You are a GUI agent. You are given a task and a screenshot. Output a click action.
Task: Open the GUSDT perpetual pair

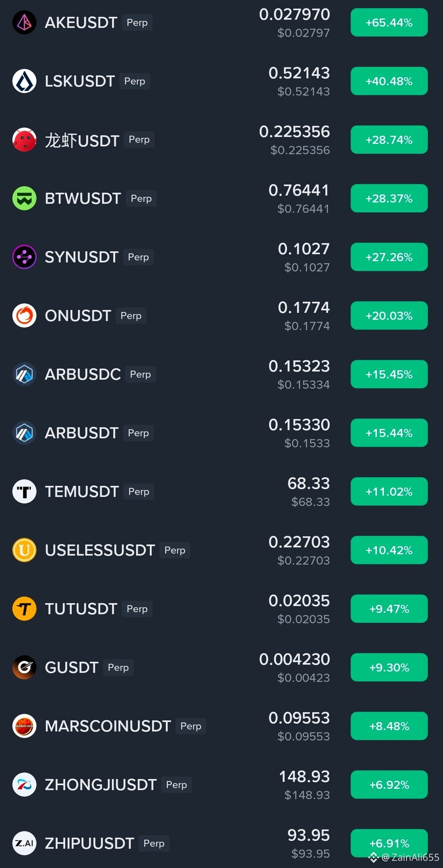(221, 668)
